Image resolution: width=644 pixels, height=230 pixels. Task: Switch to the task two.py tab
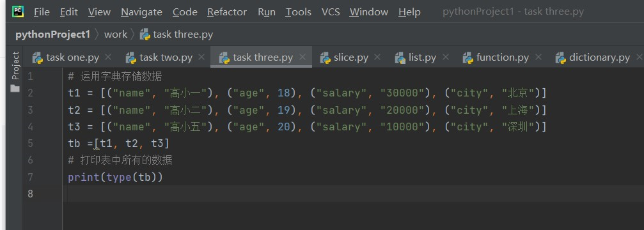point(166,57)
